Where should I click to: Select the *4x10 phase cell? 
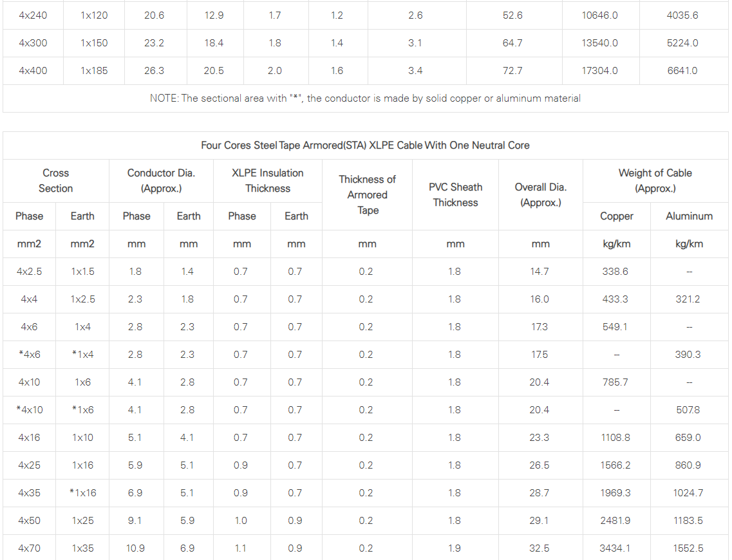tap(29, 410)
